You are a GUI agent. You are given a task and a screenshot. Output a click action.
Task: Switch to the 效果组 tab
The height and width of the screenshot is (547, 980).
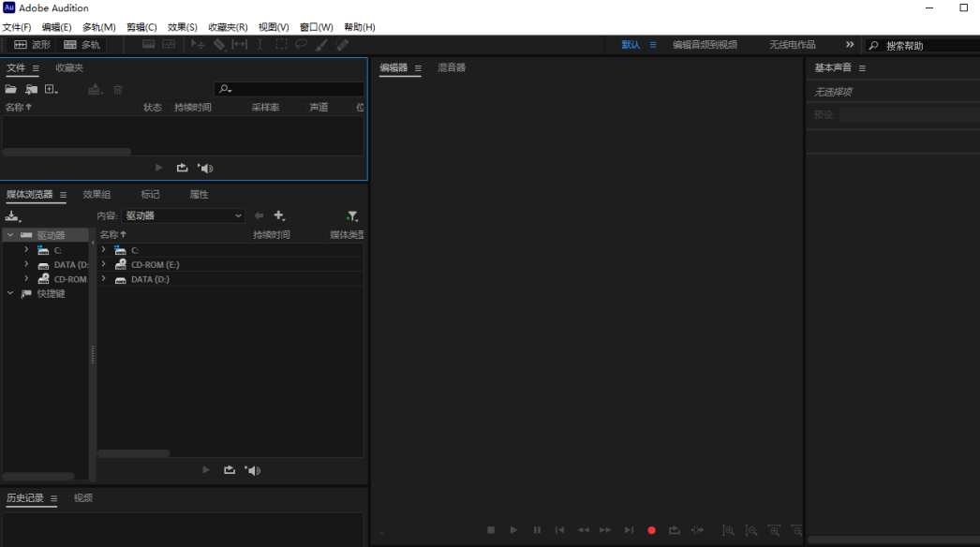(x=97, y=195)
